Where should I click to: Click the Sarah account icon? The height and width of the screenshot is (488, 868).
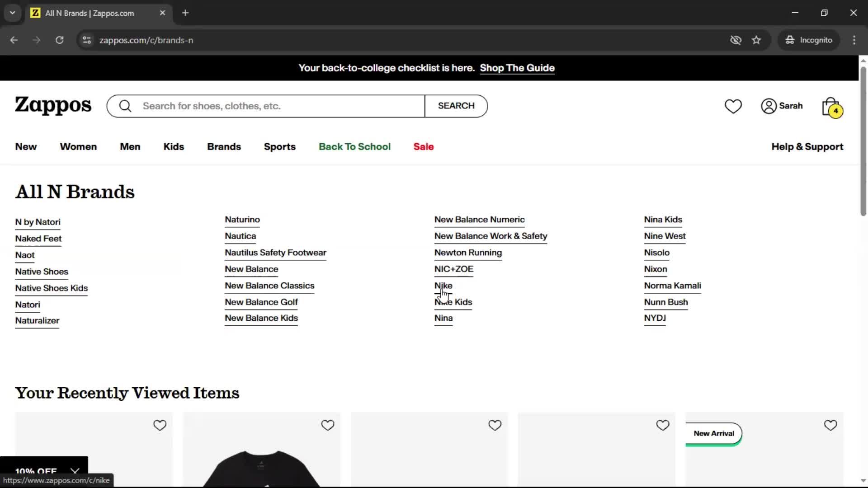tap(782, 106)
